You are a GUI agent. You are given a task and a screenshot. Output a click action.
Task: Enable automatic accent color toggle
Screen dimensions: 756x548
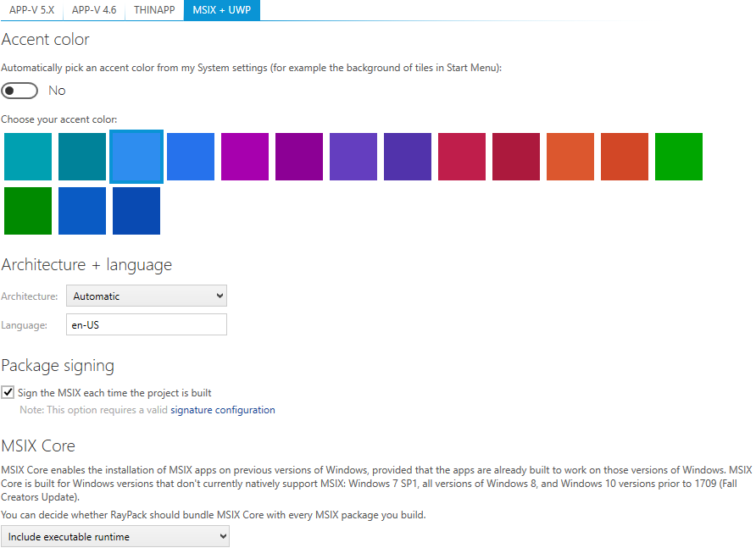pos(19,91)
